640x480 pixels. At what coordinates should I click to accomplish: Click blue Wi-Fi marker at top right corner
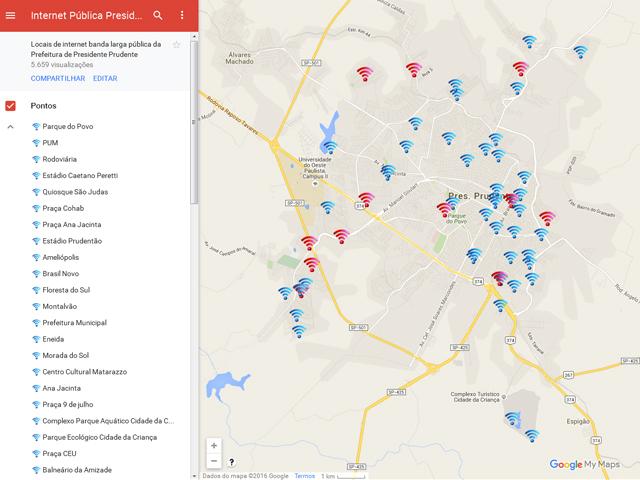point(580,52)
